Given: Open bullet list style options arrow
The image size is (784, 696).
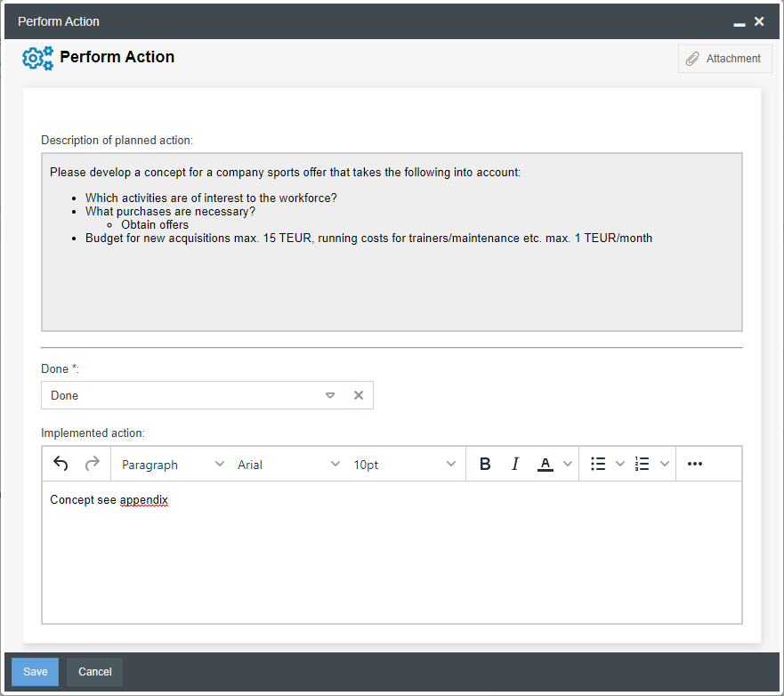Looking at the screenshot, I should (620, 464).
